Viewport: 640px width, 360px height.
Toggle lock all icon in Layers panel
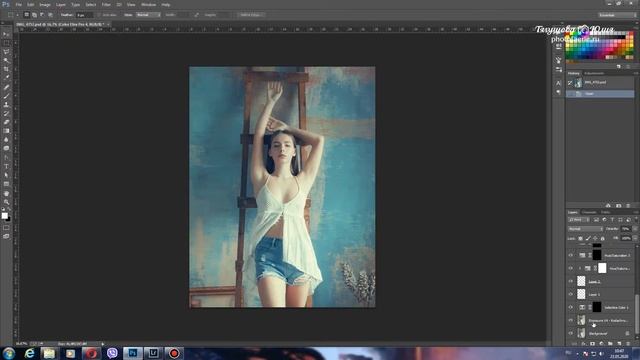[x=603, y=238]
